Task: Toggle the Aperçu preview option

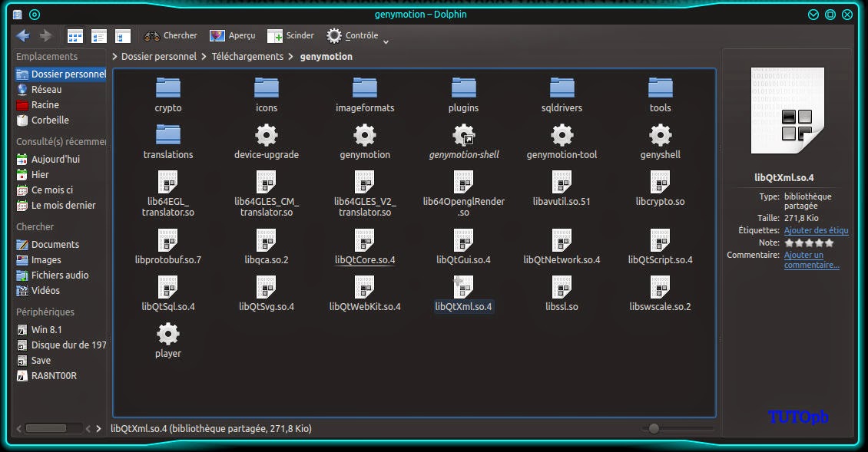Action: (x=233, y=35)
